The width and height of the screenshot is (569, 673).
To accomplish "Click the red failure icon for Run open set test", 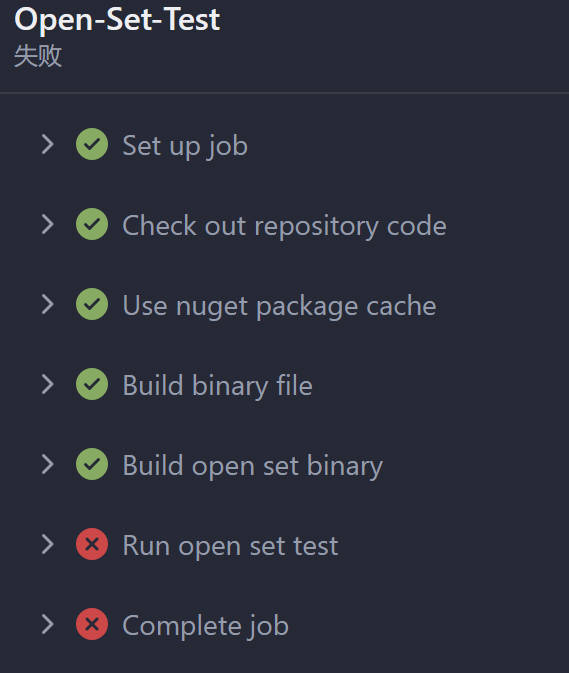I will [92, 544].
